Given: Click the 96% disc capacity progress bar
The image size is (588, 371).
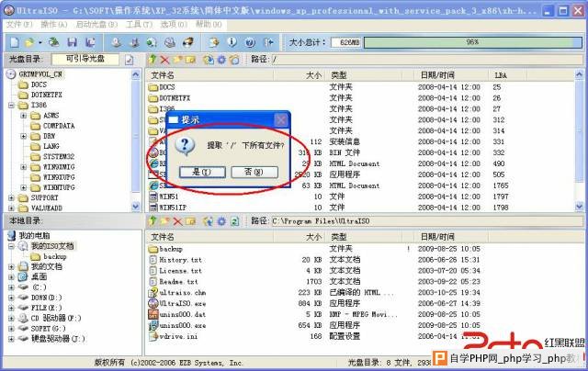Looking at the screenshot, I should [473, 42].
